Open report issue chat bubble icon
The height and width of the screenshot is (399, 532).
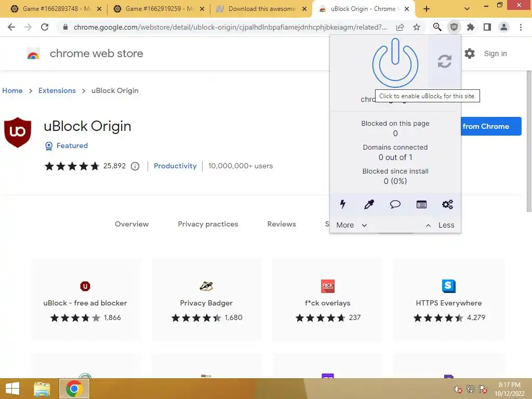[x=395, y=204]
